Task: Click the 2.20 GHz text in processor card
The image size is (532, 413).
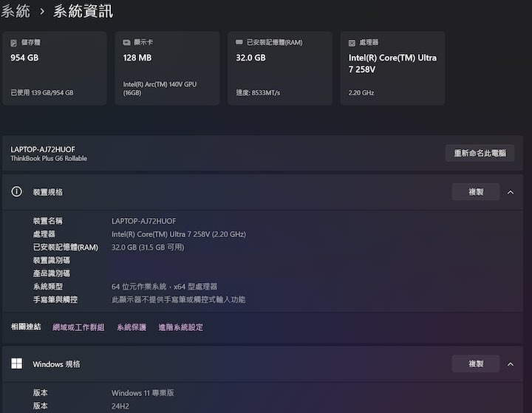Action: (361, 92)
